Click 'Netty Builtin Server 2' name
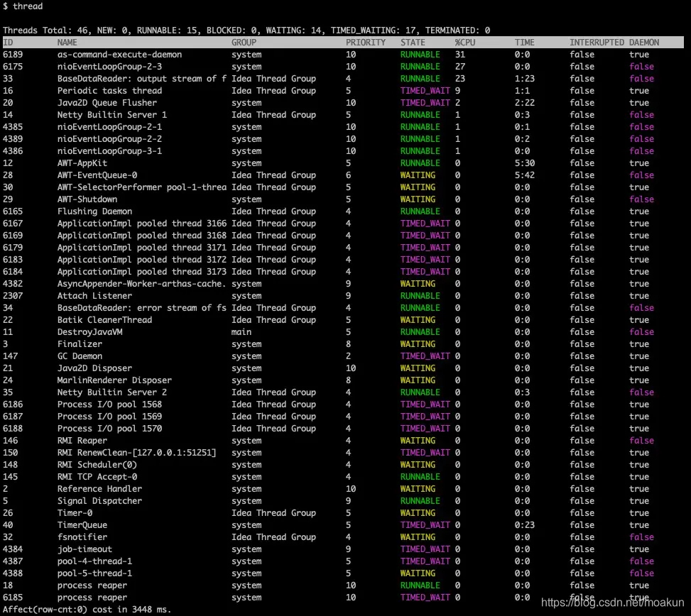Image resolution: width=691 pixels, height=616 pixels. click(x=112, y=392)
